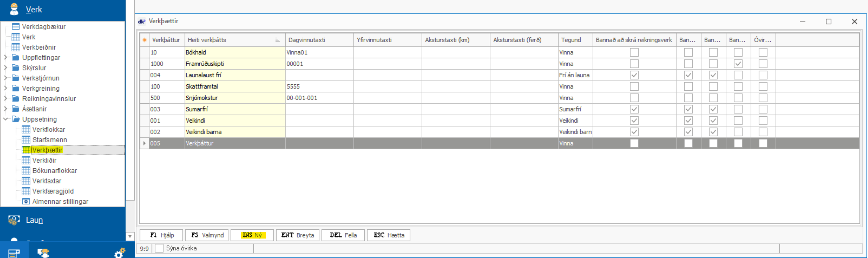868x258 pixels.
Task: Click the Verk module worker icon
Action: tap(14, 9)
